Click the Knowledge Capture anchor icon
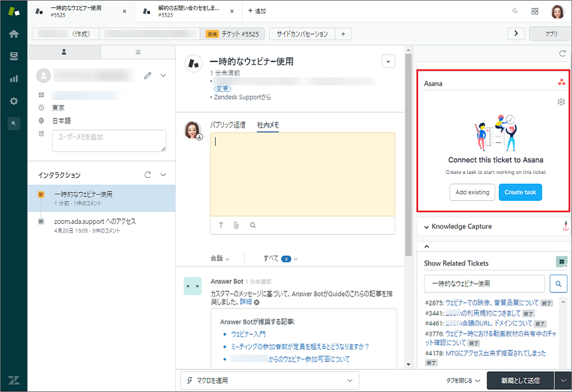572x392 pixels. coord(565,226)
